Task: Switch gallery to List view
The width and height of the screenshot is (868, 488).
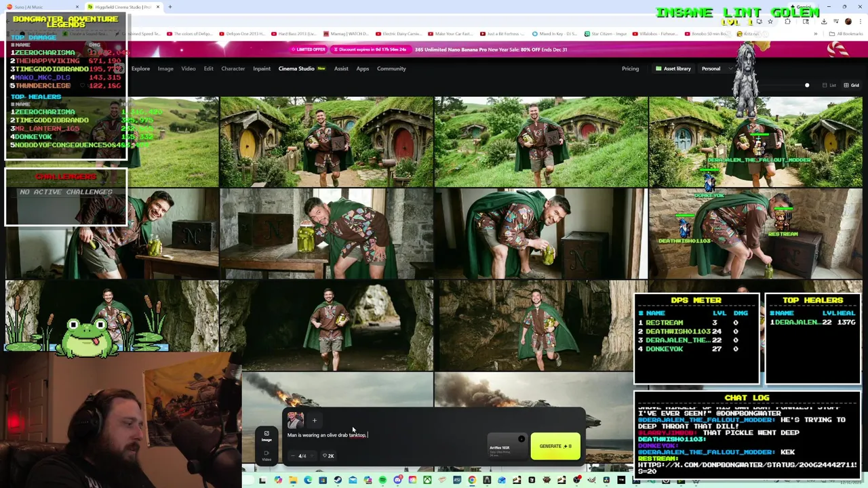Action: [829, 85]
